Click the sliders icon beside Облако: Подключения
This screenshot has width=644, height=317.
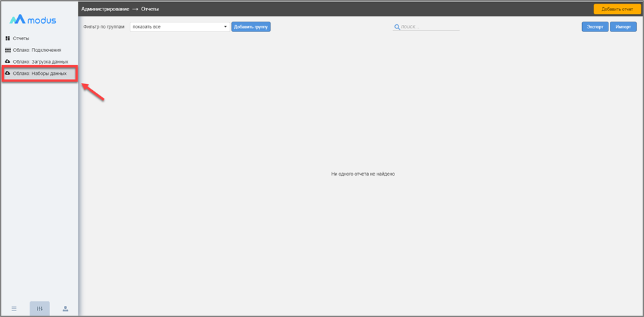click(x=8, y=51)
